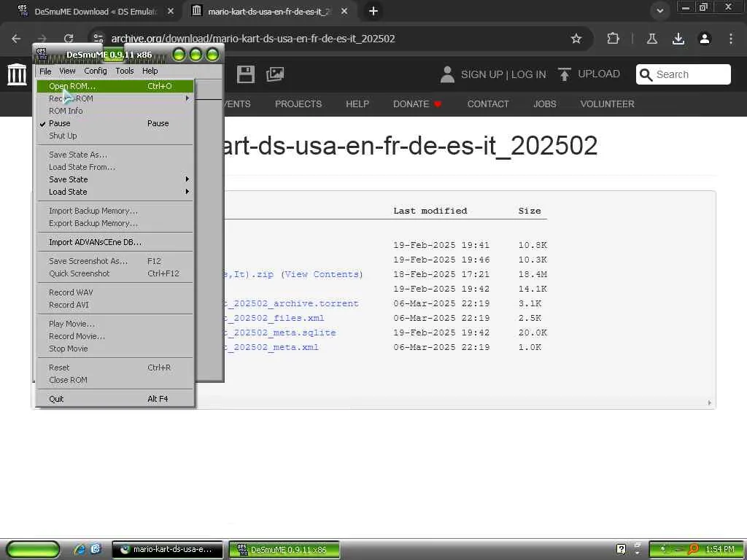
Task: Open the View menu in DeSmuME
Action: [x=67, y=71]
